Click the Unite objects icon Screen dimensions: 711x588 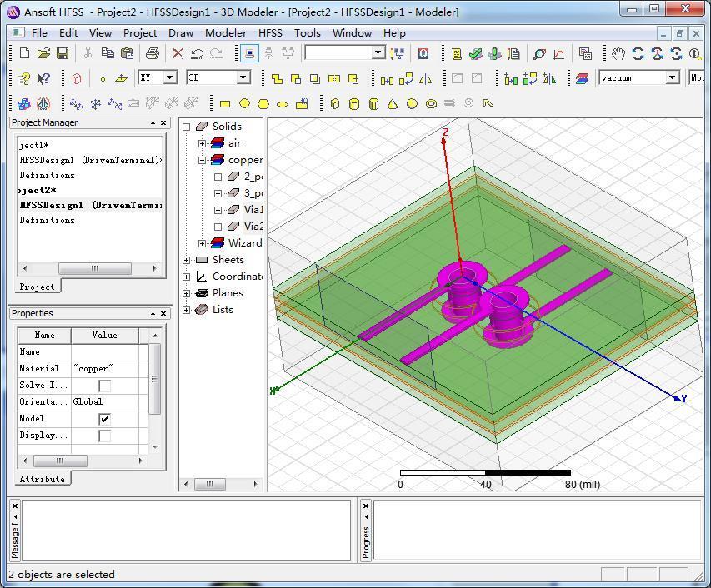click(x=277, y=79)
